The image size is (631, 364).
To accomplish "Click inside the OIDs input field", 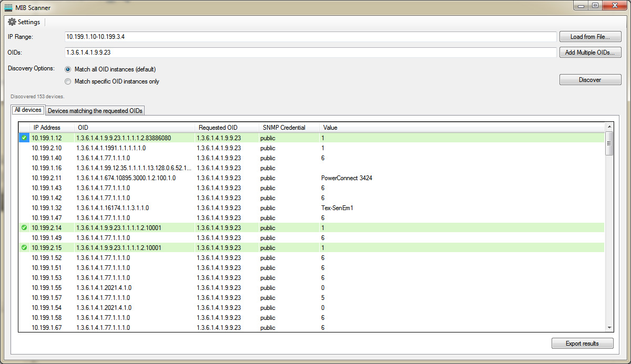I will [309, 53].
